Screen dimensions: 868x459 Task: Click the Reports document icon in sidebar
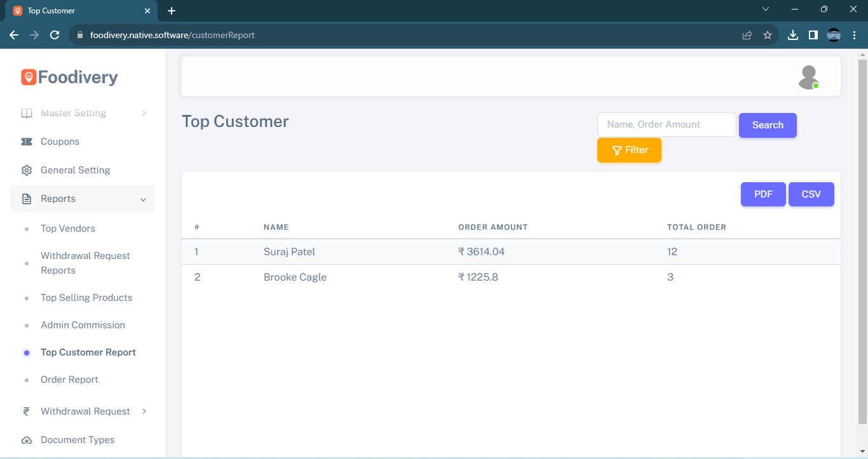click(27, 199)
